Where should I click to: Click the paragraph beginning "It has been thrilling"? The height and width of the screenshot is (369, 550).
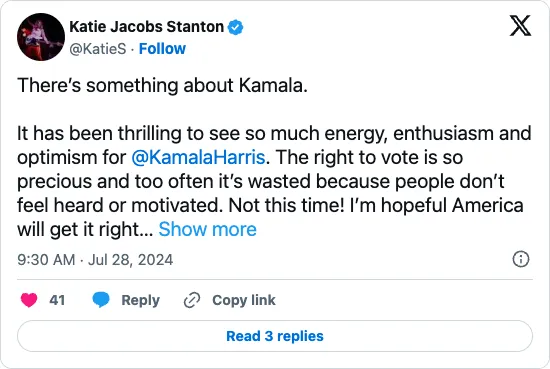[x=274, y=182]
